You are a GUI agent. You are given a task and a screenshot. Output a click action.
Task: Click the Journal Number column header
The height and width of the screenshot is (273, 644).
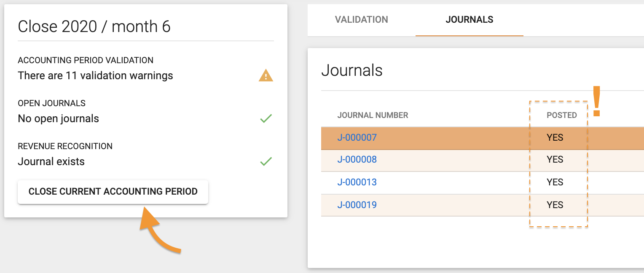(373, 115)
